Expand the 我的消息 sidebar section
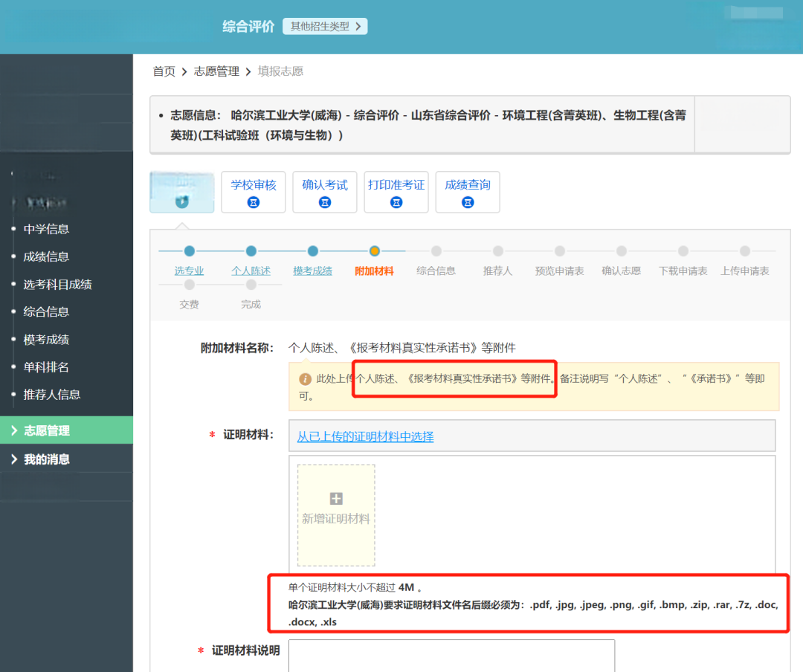Viewport: 803px width, 672px height. (67, 459)
